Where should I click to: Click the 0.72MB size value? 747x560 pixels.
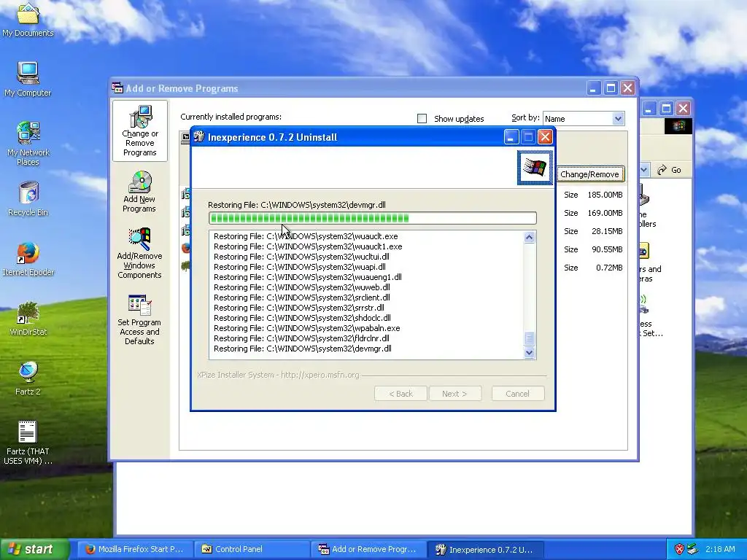[x=609, y=268]
